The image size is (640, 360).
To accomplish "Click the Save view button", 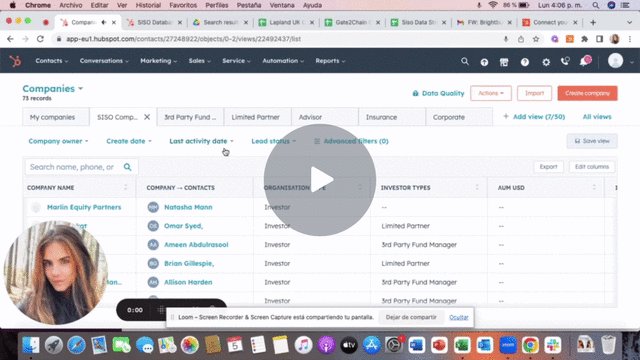I will coord(592,141).
